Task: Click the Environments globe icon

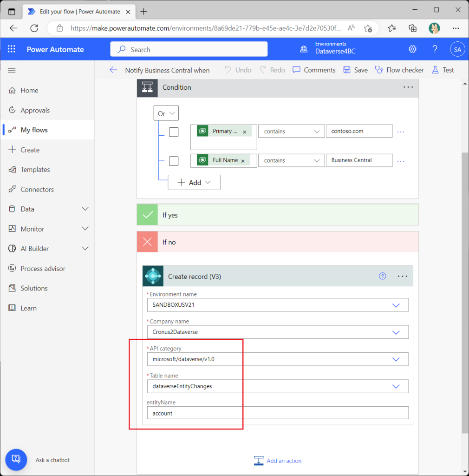Action: point(304,49)
